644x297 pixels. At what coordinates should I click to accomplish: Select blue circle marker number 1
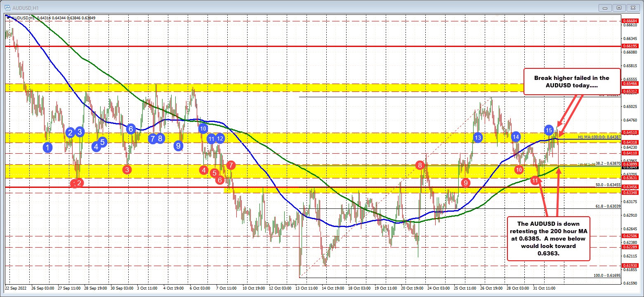pyautogui.click(x=48, y=147)
